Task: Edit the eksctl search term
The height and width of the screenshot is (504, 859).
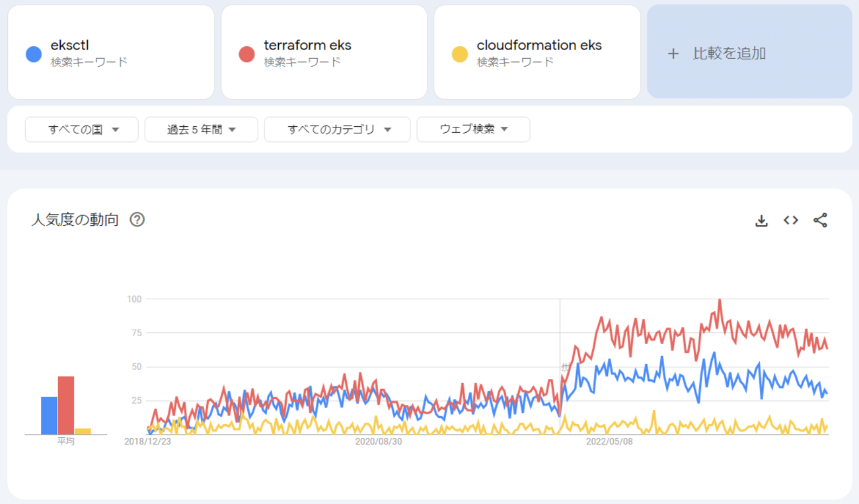Action: point(70,46)
